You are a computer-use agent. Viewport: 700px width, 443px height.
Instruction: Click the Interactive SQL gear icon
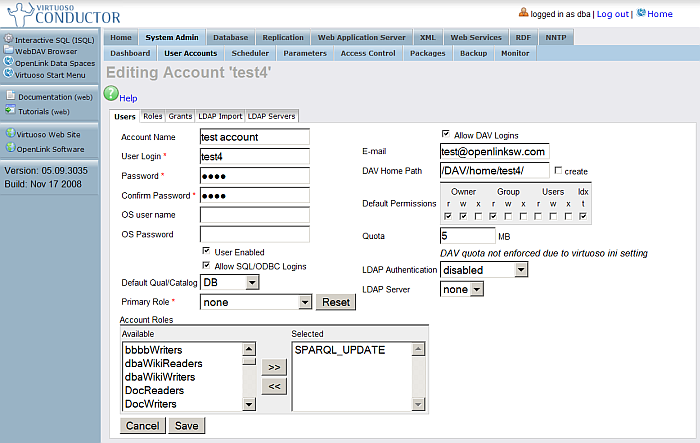point(8,39)
